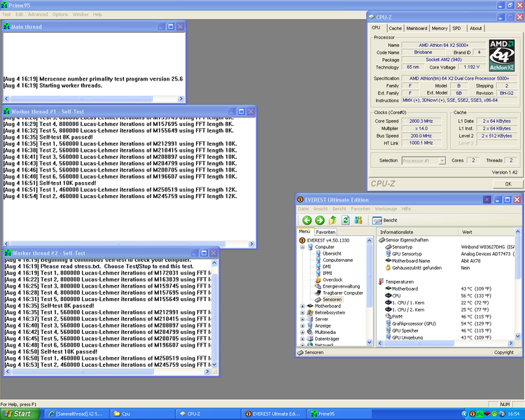Click CPU-Z icon in its title bar
Viewport: 525px width, 420px height.
click(x=372, y=17)
